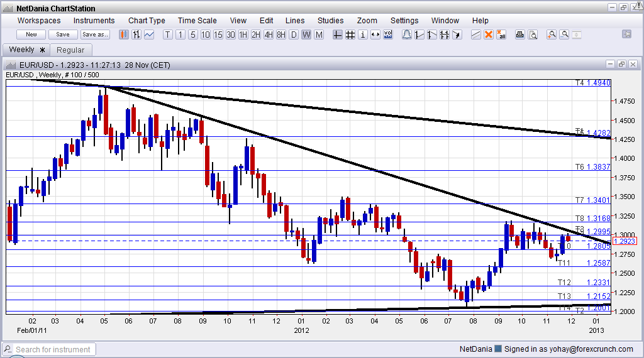Viewport: 644px width, 358px height.
Task: Open the Studies menu
Action: point(330,21)
